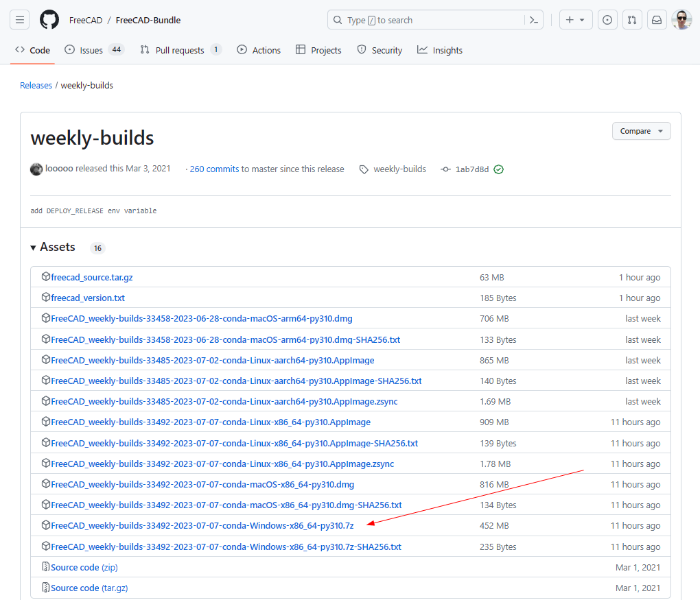
Task: Click the 'add DEPLOY_RELEASE env variable' text
Action: [x=93, y=211]
